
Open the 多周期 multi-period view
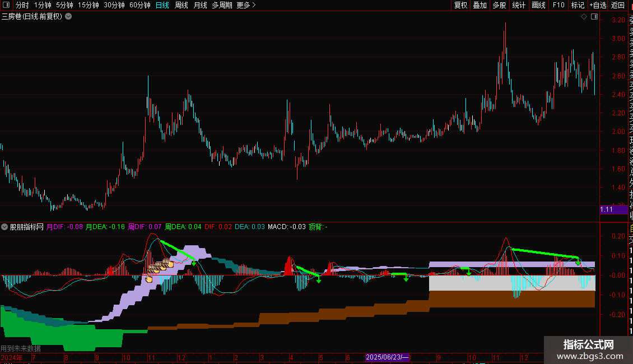point(222,5)
